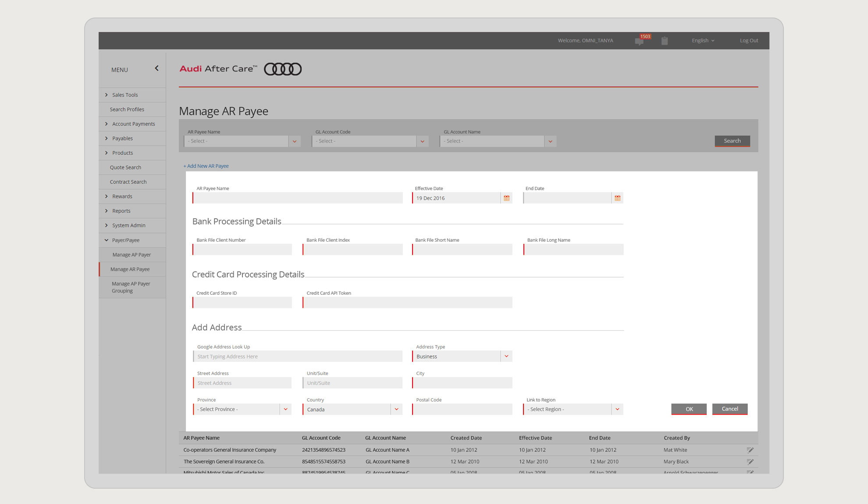The width and height of the screenshot is (868, 504).
Task: Open Contract Search from the sidebar
Action: click(x=132, y=182)
